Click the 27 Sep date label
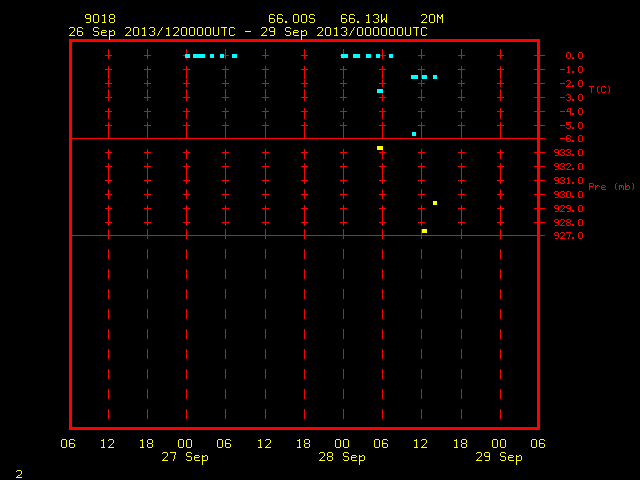This screenshot has width=640, height=480. (x=185, y=457)
